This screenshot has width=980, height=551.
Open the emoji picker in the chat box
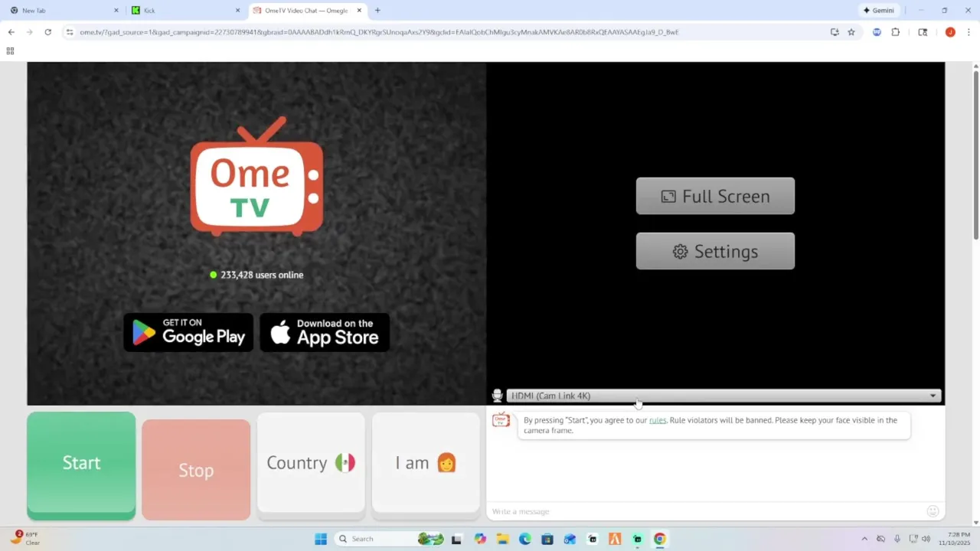tap(933, 511)
